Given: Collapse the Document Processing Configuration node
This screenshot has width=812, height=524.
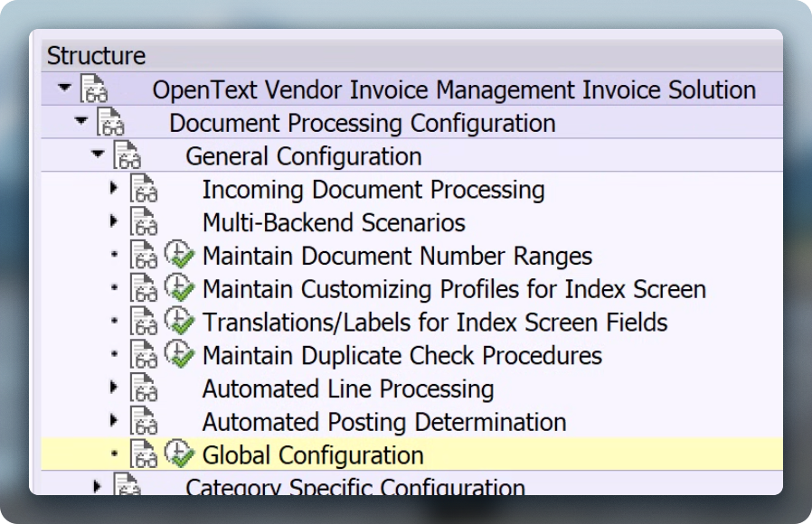Looking at the screenshot, I should [x=80, y=122].
